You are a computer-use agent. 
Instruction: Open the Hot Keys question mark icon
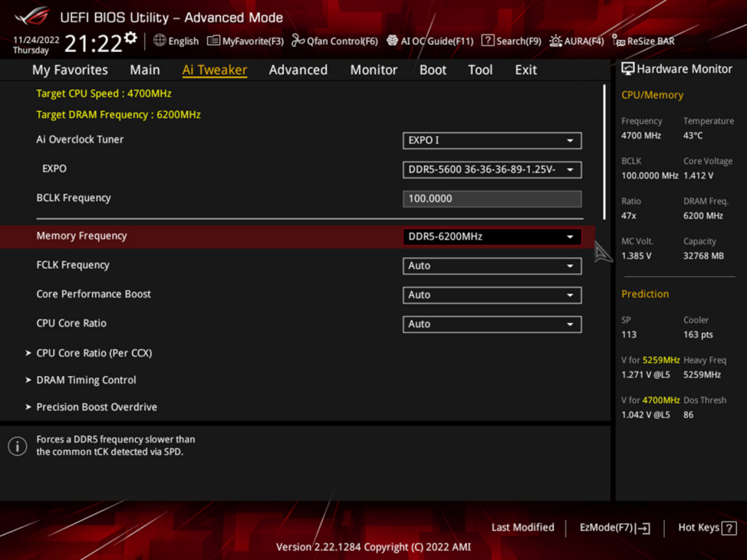[x=729, y=528]
